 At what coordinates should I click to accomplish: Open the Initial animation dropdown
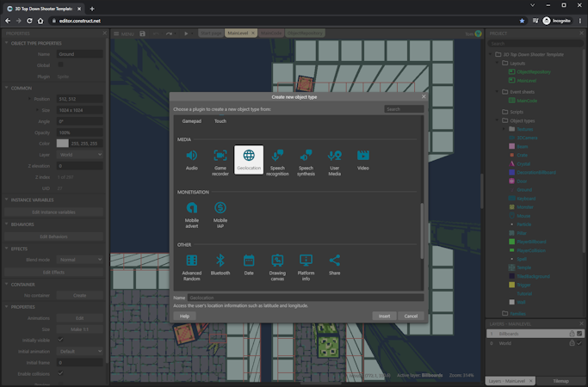point(79,350)
